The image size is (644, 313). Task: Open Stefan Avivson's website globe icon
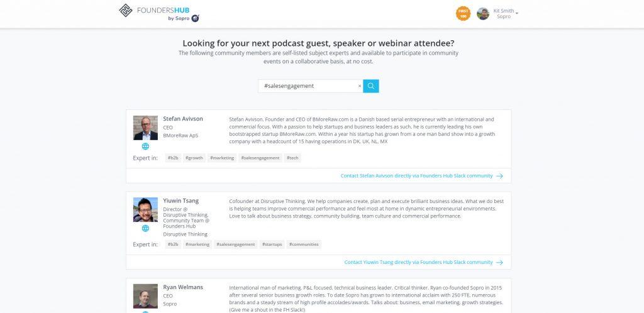pos(145,146)
